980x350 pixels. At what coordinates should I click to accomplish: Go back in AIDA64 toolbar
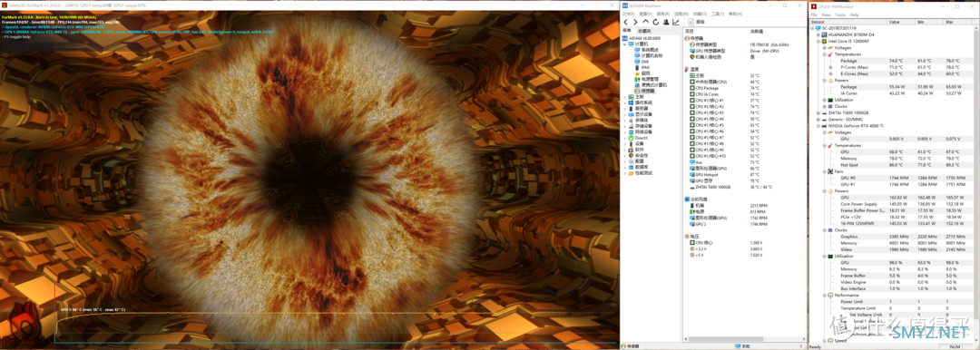pos(626,22)
